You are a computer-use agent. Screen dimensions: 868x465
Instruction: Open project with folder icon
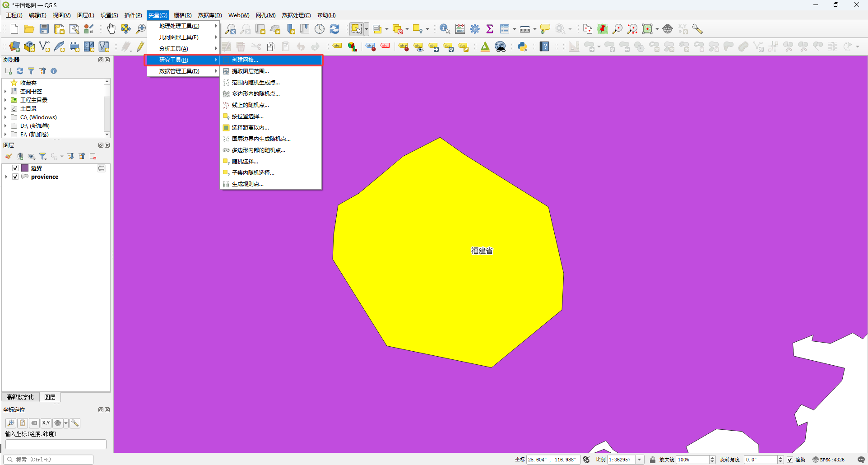[29, 29]
